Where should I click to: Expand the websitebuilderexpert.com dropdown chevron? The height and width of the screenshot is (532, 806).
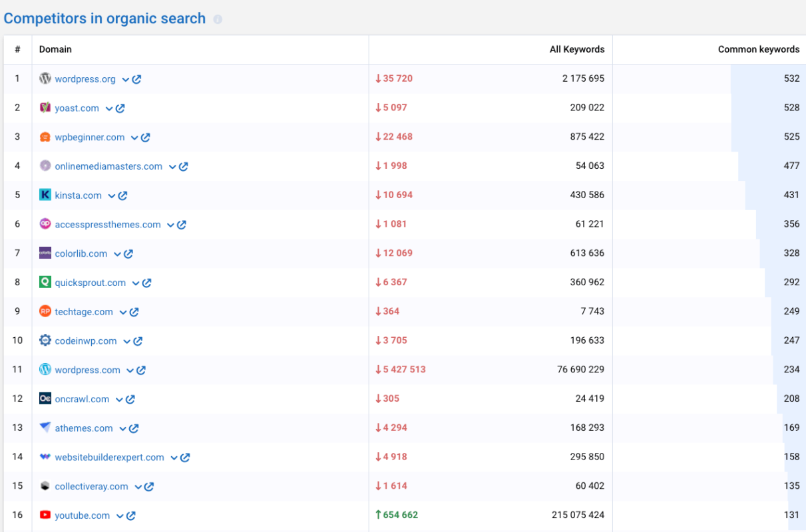click(x=174, y=458)
